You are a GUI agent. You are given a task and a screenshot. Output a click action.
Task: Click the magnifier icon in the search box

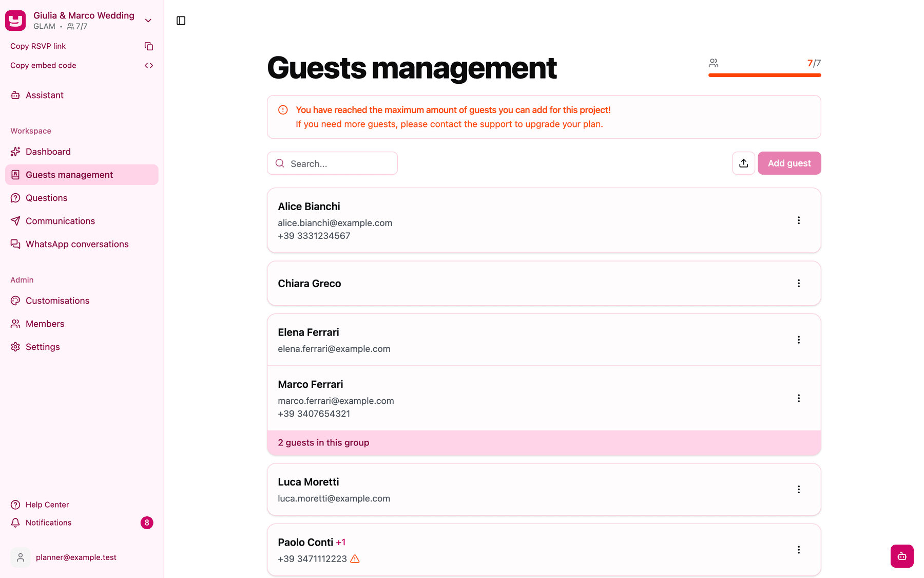coord(280,163)
